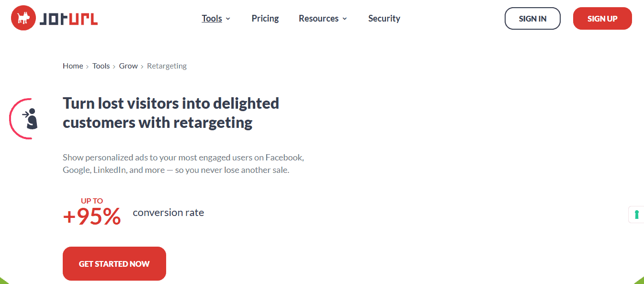Click the SIGN IN button
The width and height of the screenshot is (644, 284).
click(x=532, y=19)
